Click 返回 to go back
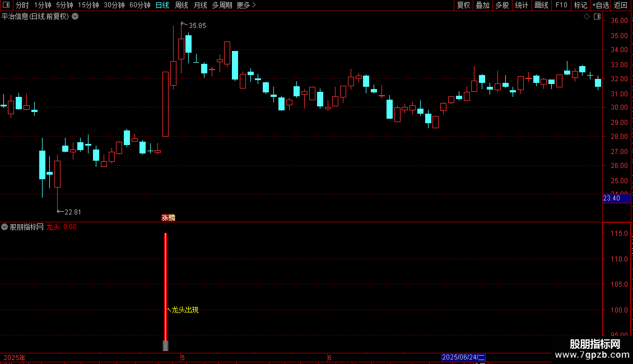This screenshot has width=633, height=364. [x=621, y=5]
